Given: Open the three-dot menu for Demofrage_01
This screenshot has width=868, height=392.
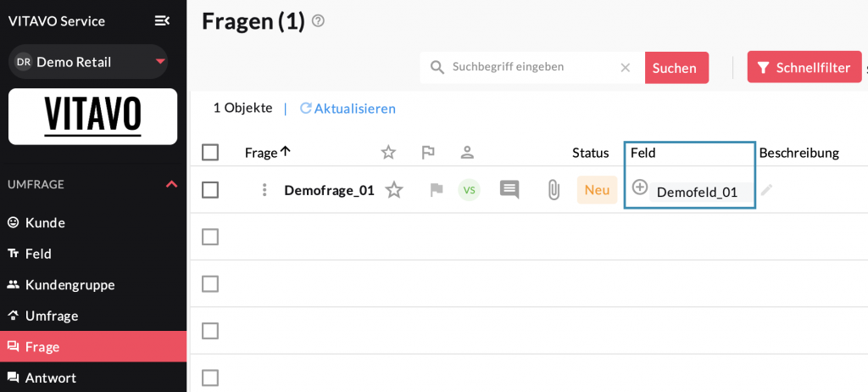Looking at the screenshot, I should pos(264,190).
